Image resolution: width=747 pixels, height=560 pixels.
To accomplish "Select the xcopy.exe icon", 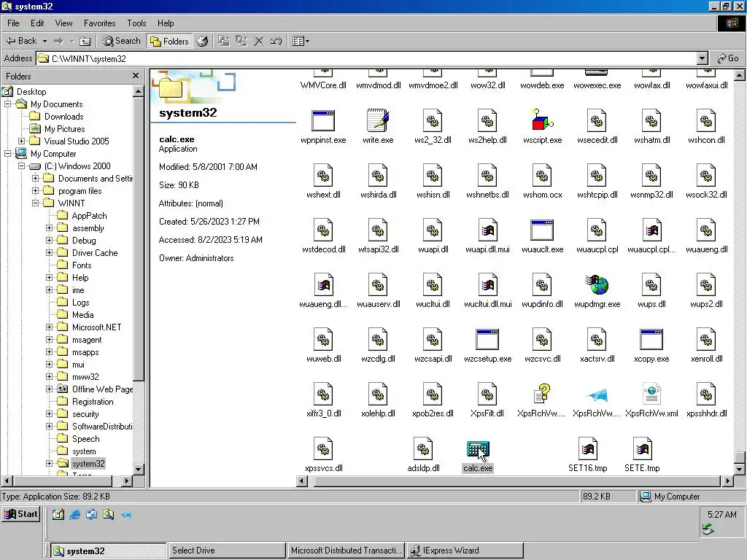I will pos(651,340).
